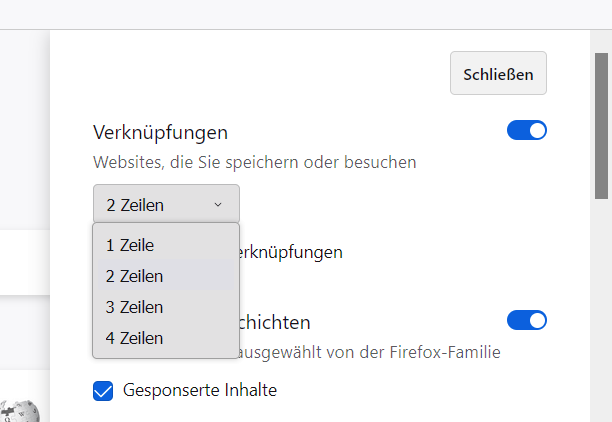Disable the recommended stories toggle switch
This screenshot has width=612, height=422.
pyautogui.click(x=527, y=321)
